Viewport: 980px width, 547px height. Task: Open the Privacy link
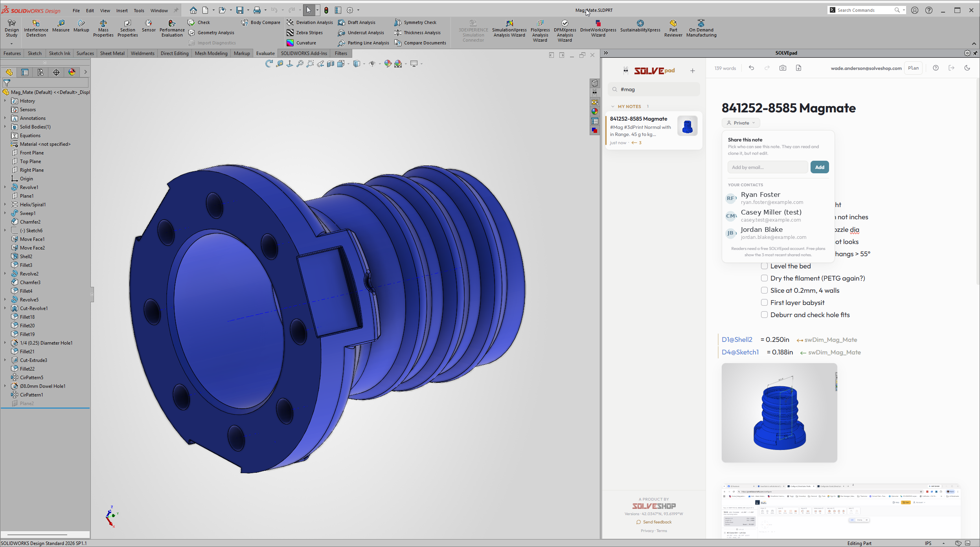click(x=647, y=531)
